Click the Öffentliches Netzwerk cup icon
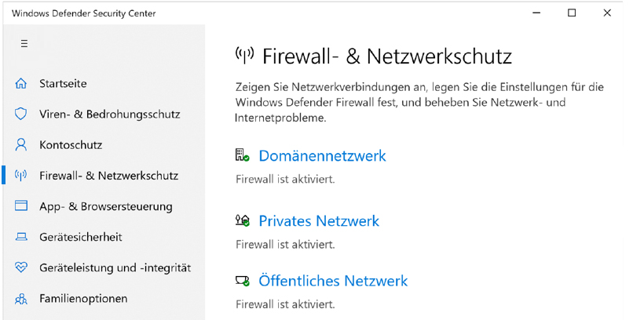Viewport: 644px width, 320px height. pyautogui.click(x=243, y=281)
